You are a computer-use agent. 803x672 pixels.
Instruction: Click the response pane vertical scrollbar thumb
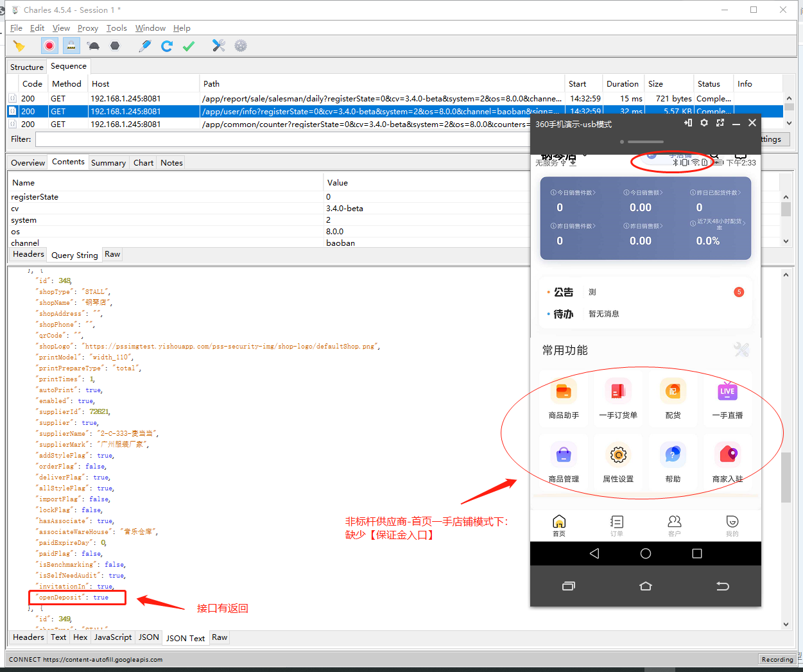[x=786, y=478]
